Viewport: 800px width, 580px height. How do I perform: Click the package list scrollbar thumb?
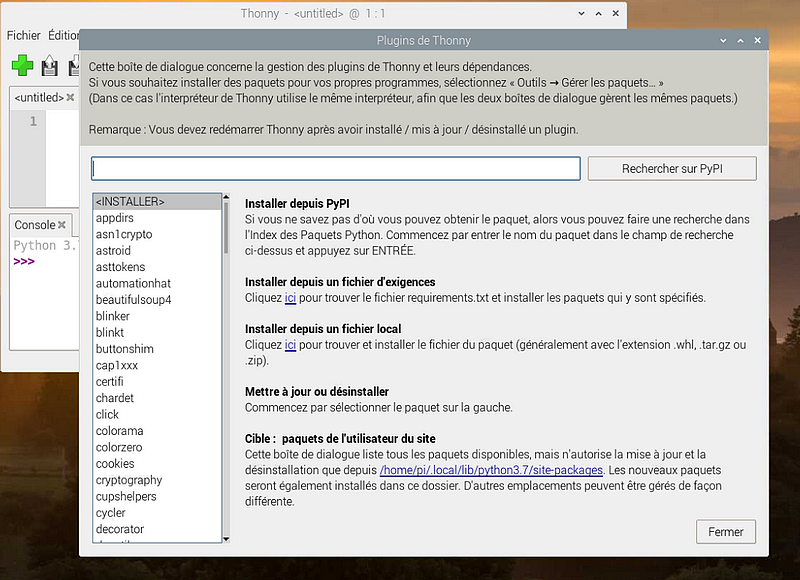tap(226, 227)
